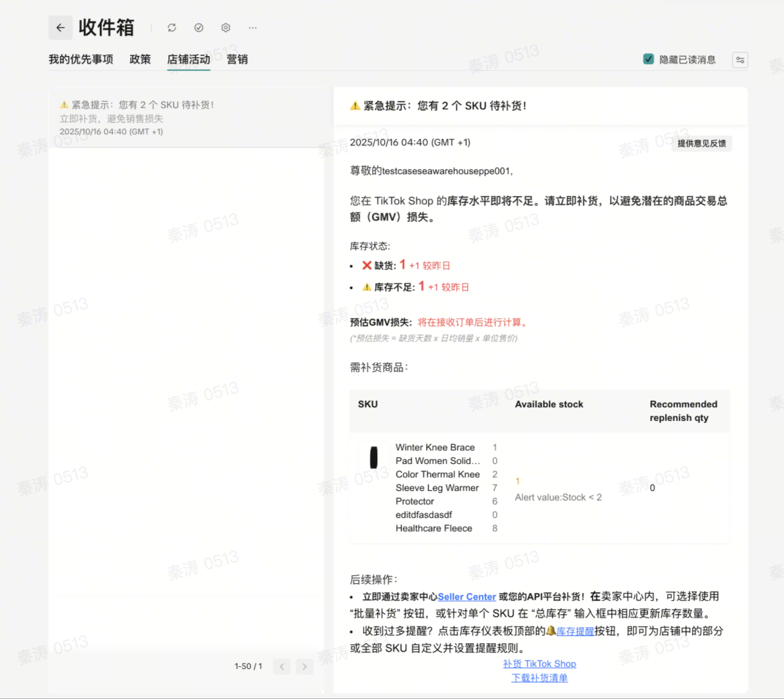Screen dimensions: 784x699
Task: Select the SKU 待补货 message in list
Action: pos(186,118)
